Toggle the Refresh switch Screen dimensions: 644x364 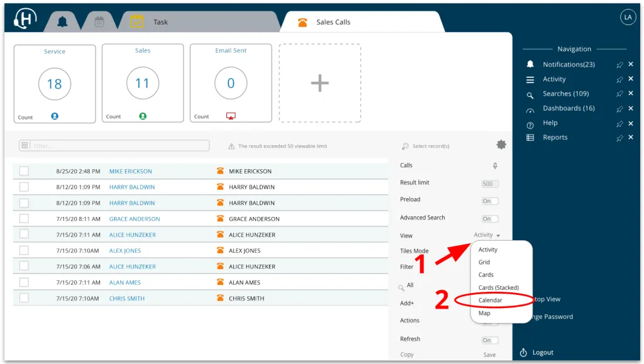pyautogui.click(x=489, y=339)
